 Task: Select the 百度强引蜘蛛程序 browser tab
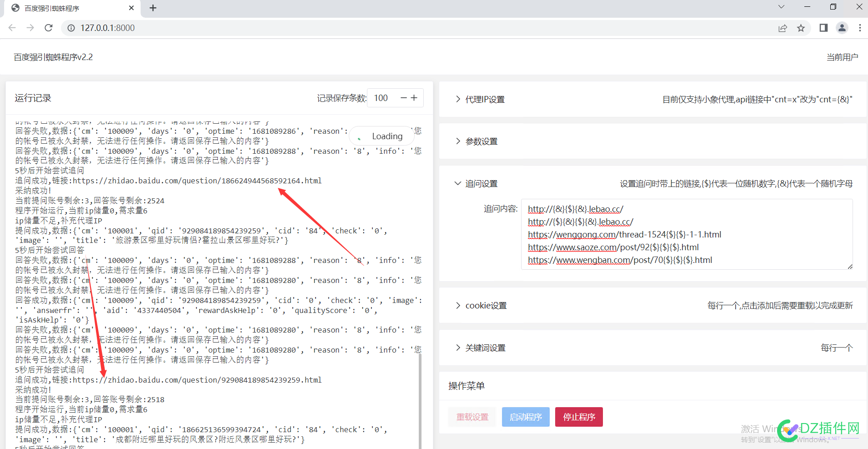[73, 8]
